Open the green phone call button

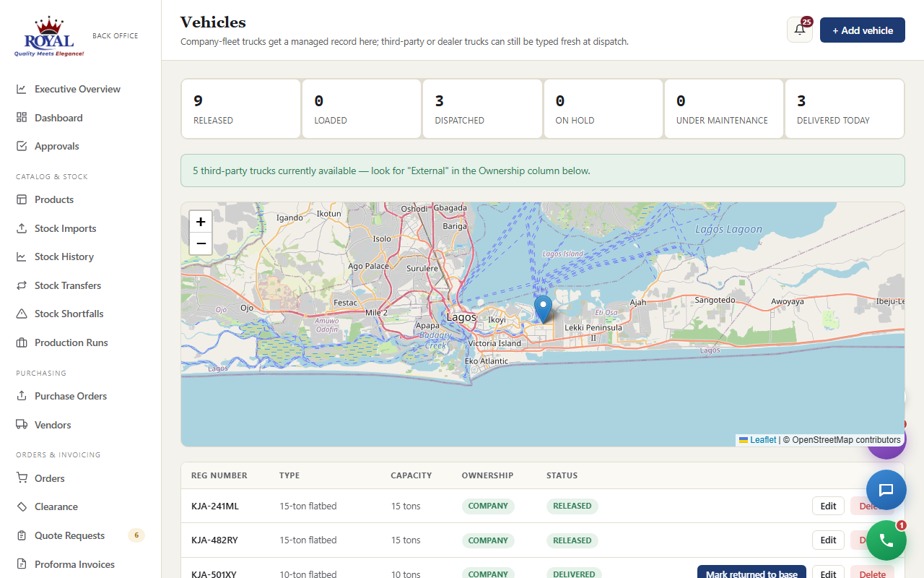point(886,540)
